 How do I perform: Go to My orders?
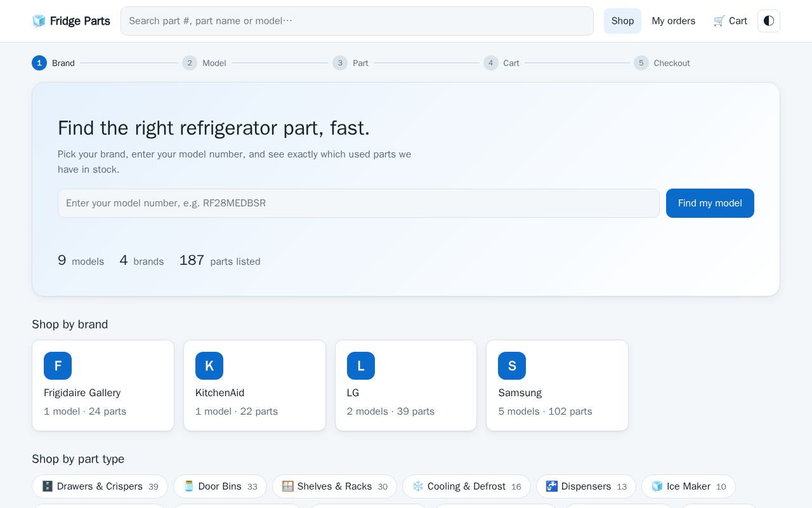tap(673, 21)
